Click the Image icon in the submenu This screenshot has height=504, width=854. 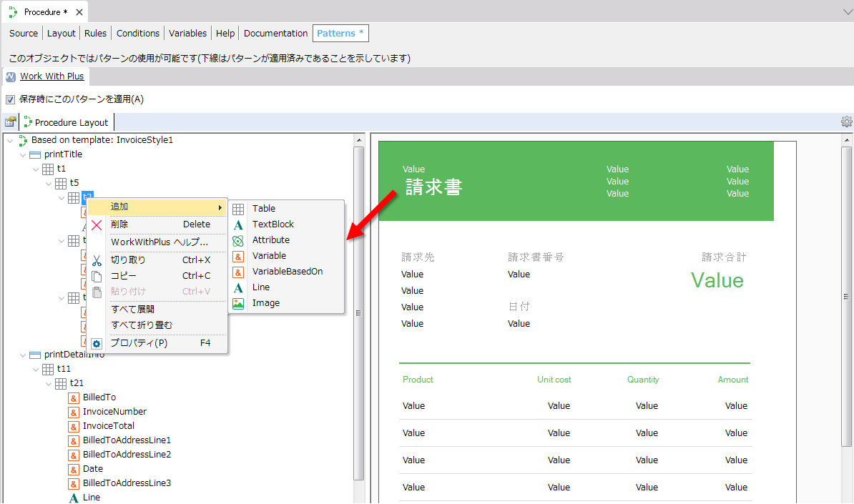pos(238,303)
